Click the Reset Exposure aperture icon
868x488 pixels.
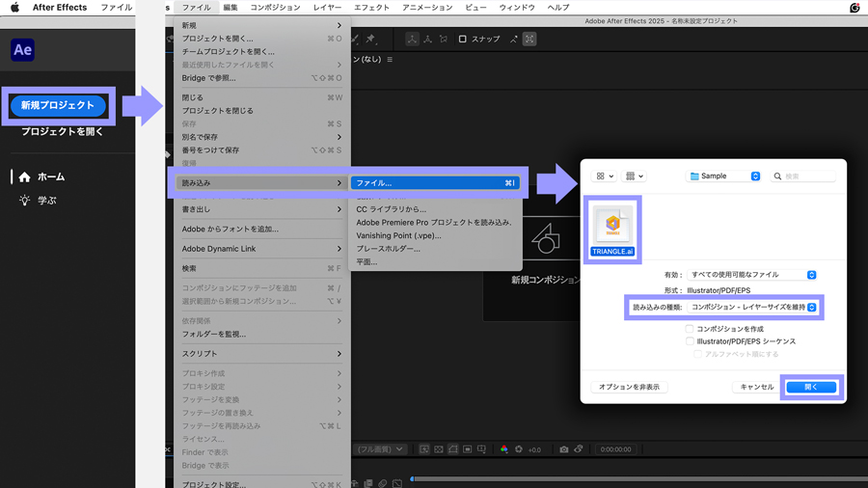tap(519, 449)
